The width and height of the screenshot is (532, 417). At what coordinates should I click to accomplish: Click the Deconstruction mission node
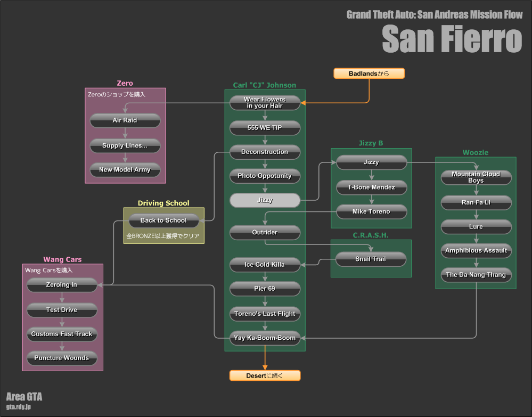pos(265,152)
